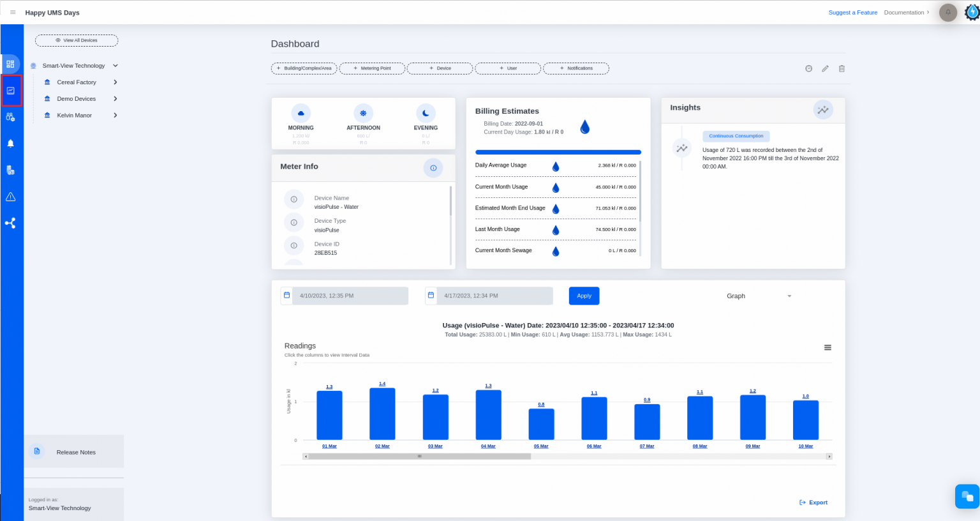Select the dashboard grid icon in the sidebar

[11, 64]
